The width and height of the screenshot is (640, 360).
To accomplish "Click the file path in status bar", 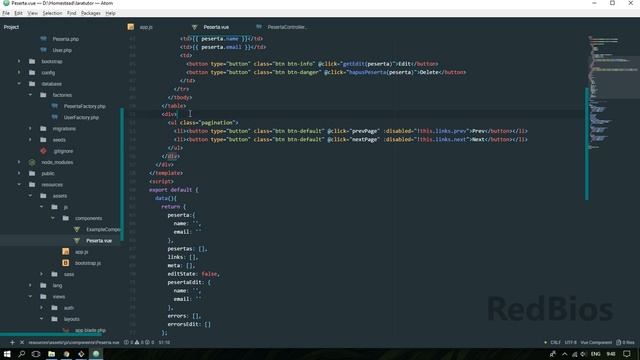I will coord(74,342).
